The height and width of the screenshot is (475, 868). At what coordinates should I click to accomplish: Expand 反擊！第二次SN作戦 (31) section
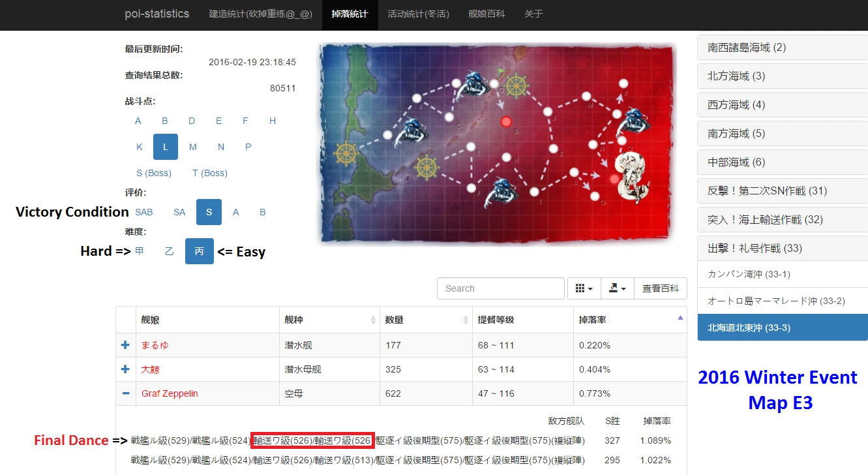(783, 191)
